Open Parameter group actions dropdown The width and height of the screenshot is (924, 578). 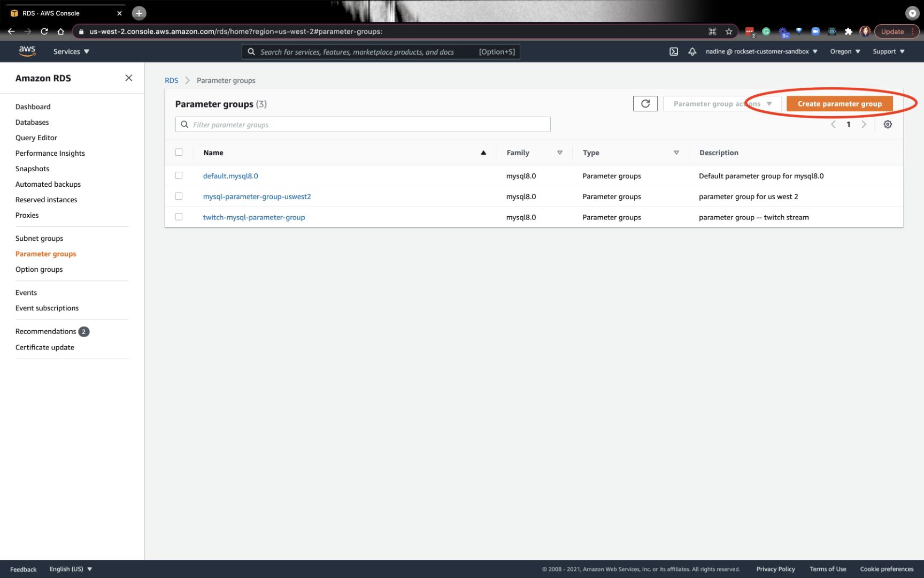(722, 103)
